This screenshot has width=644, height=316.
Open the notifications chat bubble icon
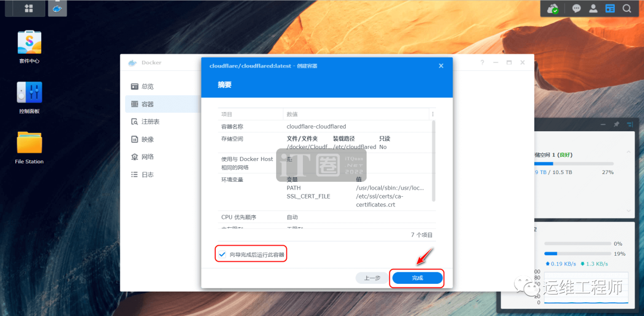coord(577,8)
